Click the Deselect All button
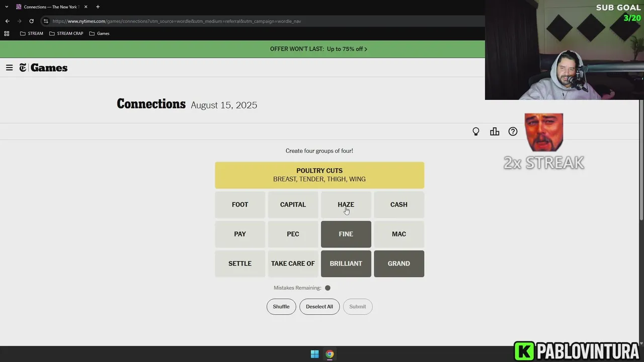Image resolution: width=644 pixels, height=362 pixels. 319,307
